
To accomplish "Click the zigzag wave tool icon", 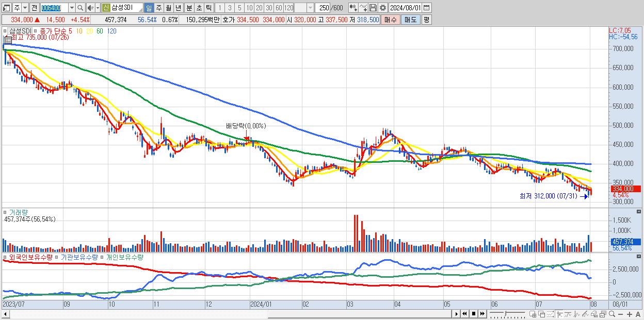I will click(577, 314).
